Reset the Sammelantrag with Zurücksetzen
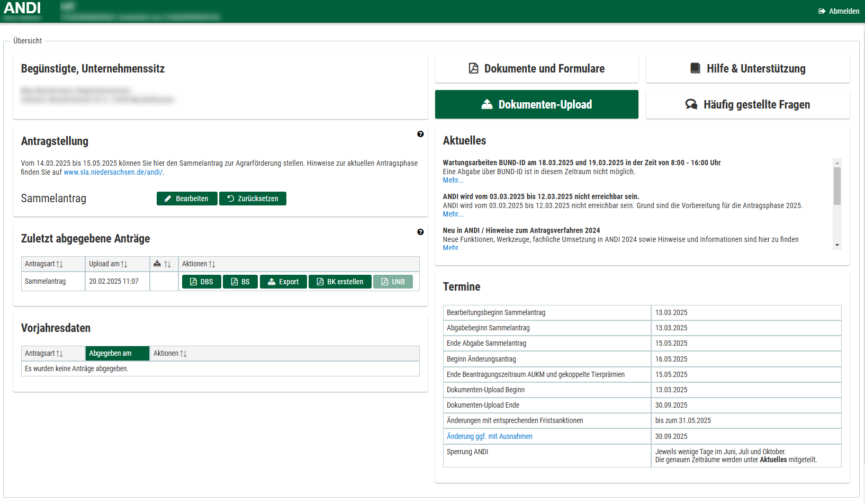 (x=253, y=199)
